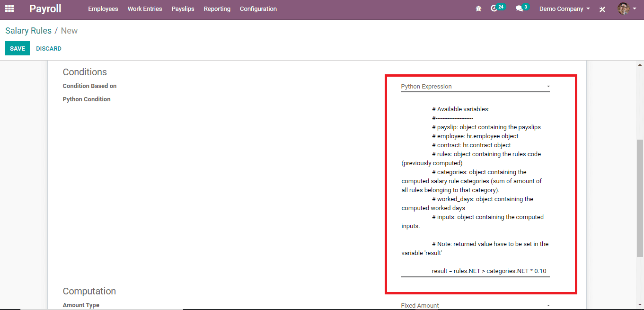Open activities clock icon with 24 badge
The width and height of the screenshot is (644, 310).
coord(498,8)
